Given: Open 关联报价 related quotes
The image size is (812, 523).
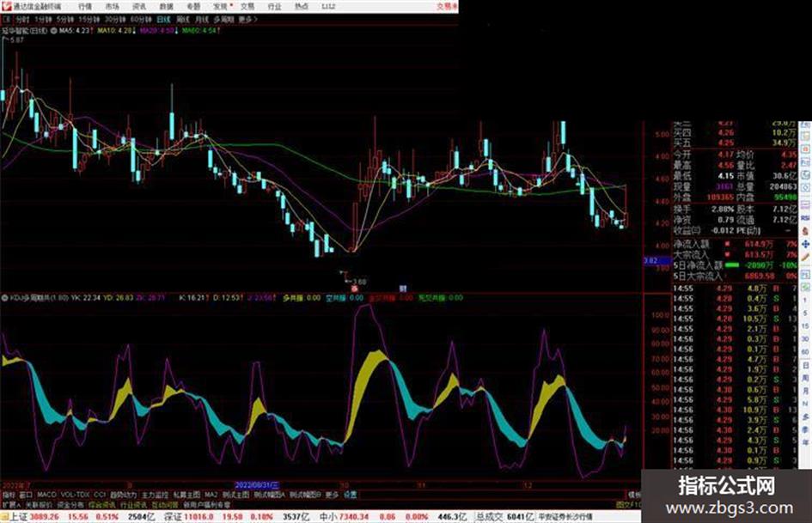Looking at the screenshot, I should [x=39, y=505].
